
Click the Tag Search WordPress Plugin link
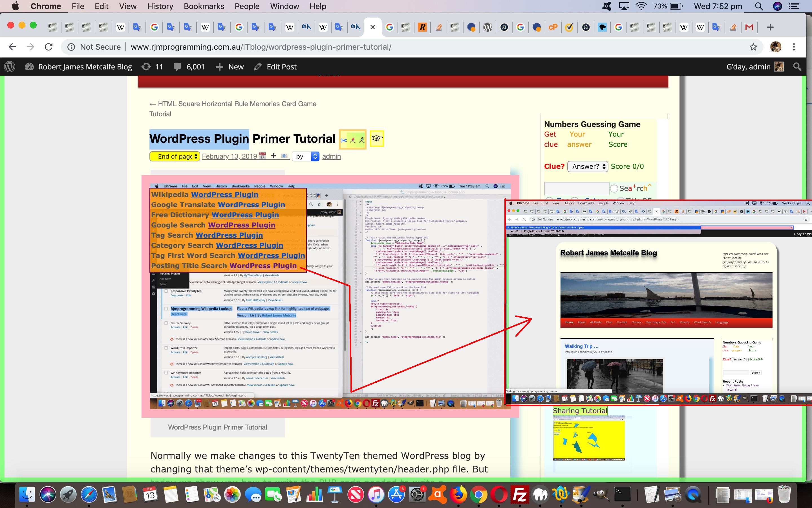click(x=229, y=235)
